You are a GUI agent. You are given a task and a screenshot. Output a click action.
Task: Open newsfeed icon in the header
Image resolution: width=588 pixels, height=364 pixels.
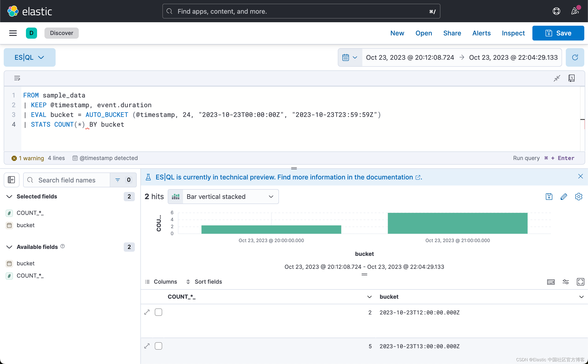(575, 11)
